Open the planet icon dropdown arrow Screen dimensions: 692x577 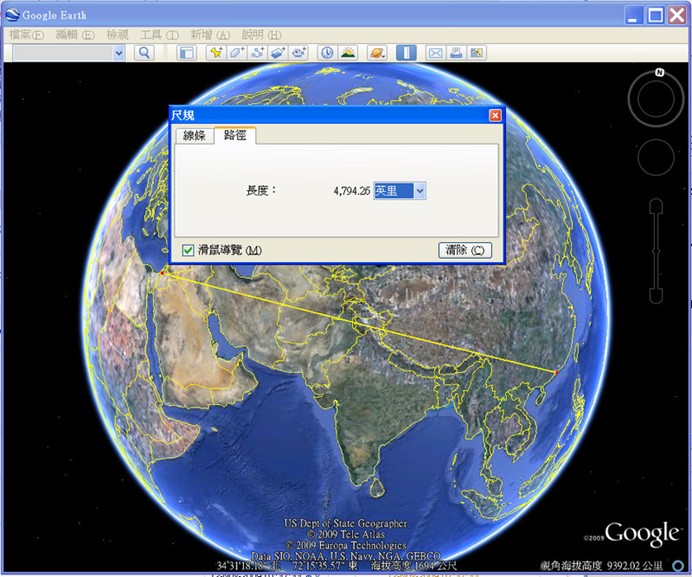click(385, 56)
